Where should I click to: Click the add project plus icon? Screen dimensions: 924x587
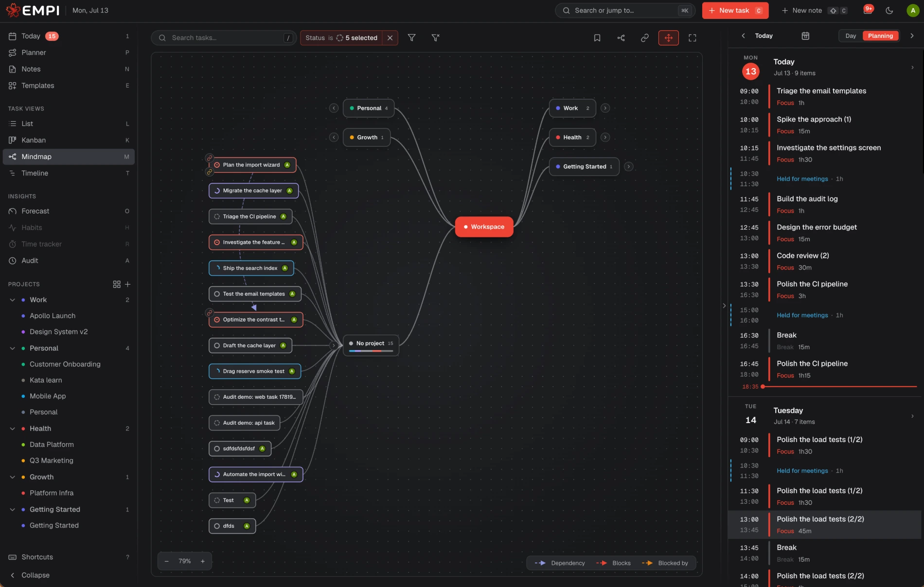tap(128, 284)
